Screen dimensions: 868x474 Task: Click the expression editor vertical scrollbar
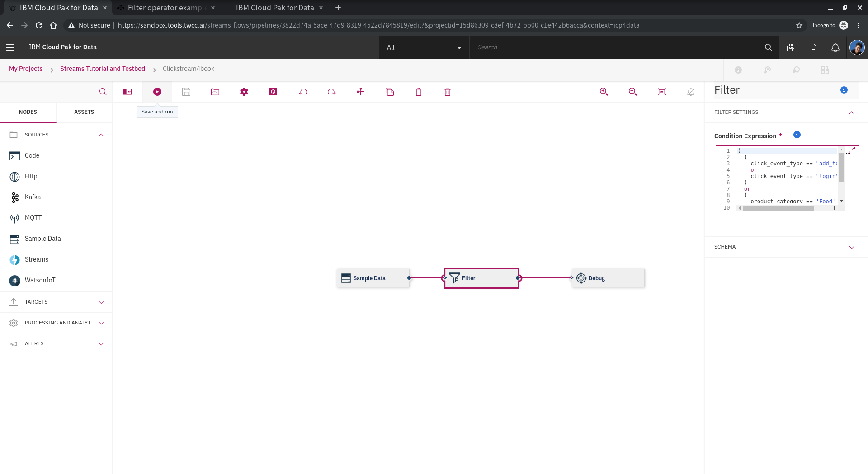tap(841, 167)
